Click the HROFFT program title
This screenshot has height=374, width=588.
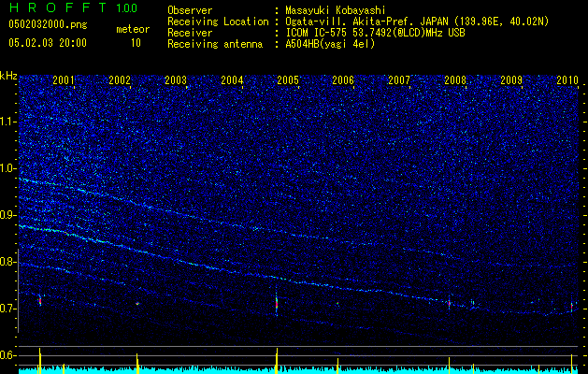59,7
